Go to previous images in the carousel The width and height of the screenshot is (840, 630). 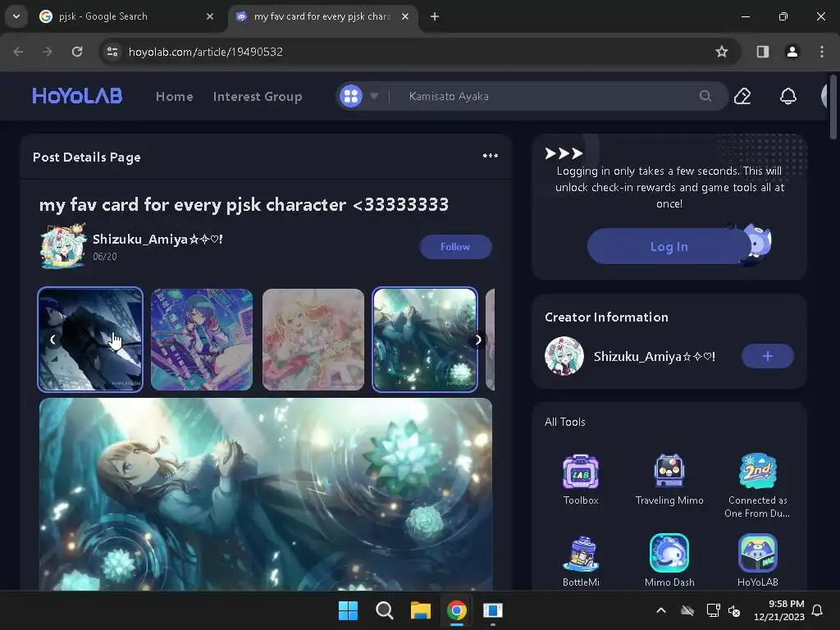point(52,340)
